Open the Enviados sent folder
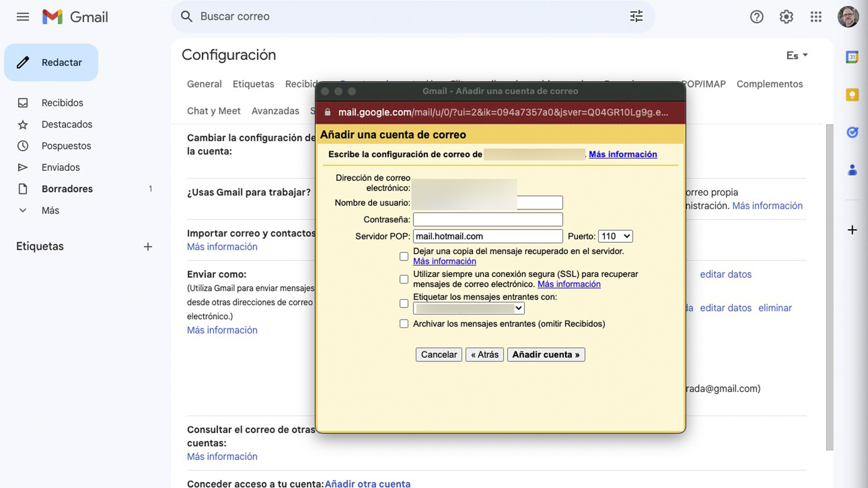Screen dimensions: 868x488 click(61, 167)
